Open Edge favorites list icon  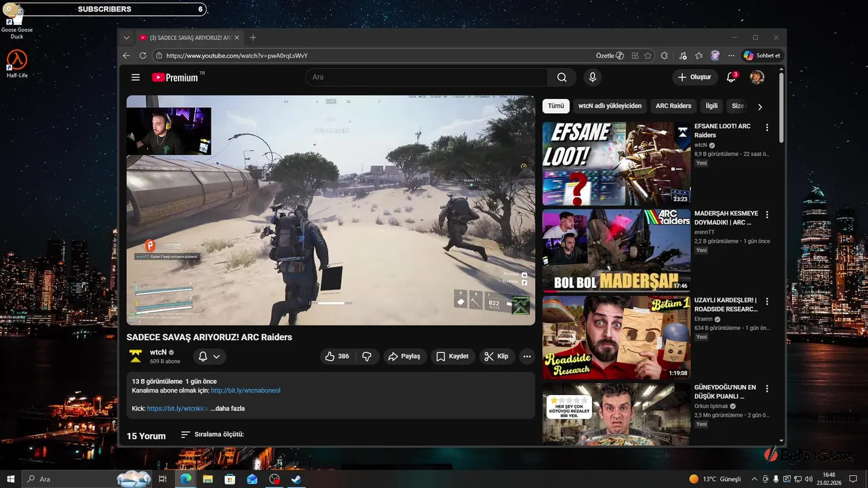click(699, 56)
